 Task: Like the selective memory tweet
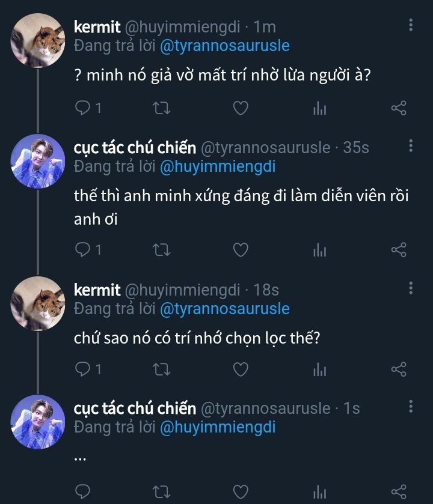[x=241, y=369]
